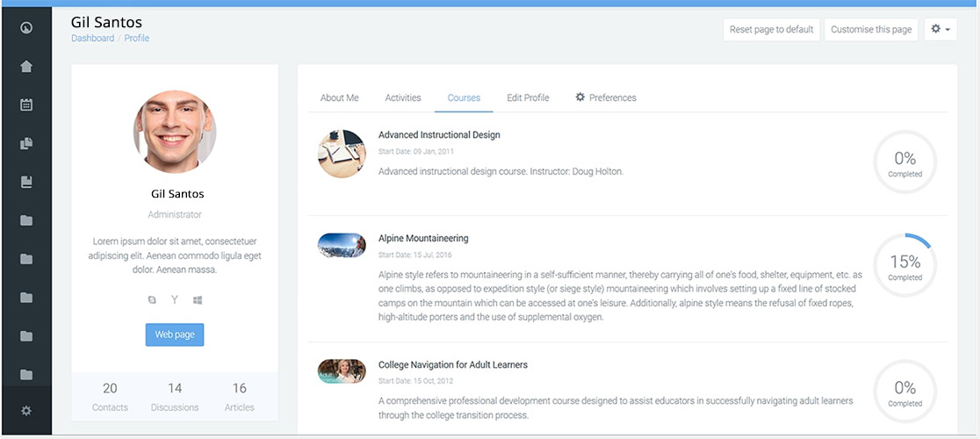The width and height of the screenshot is (980, 439).
Task: Expand the top-right gear dropdown menu
Action: (940, 29)
